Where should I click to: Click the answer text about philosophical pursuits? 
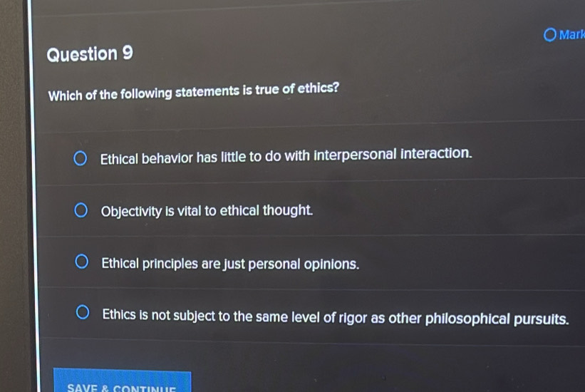(x=336, y=316)
